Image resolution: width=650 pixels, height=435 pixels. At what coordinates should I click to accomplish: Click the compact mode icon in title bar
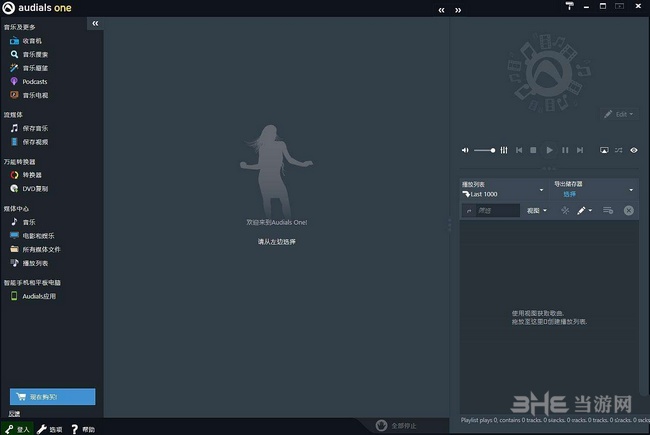[x=619, y=6]
